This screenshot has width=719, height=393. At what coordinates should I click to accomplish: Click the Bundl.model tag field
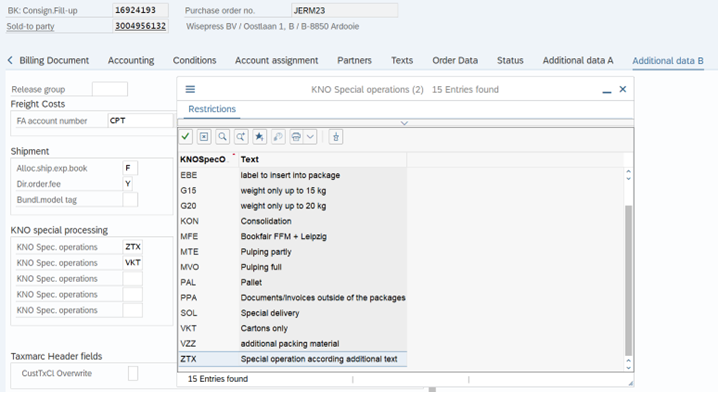point(130,200)
